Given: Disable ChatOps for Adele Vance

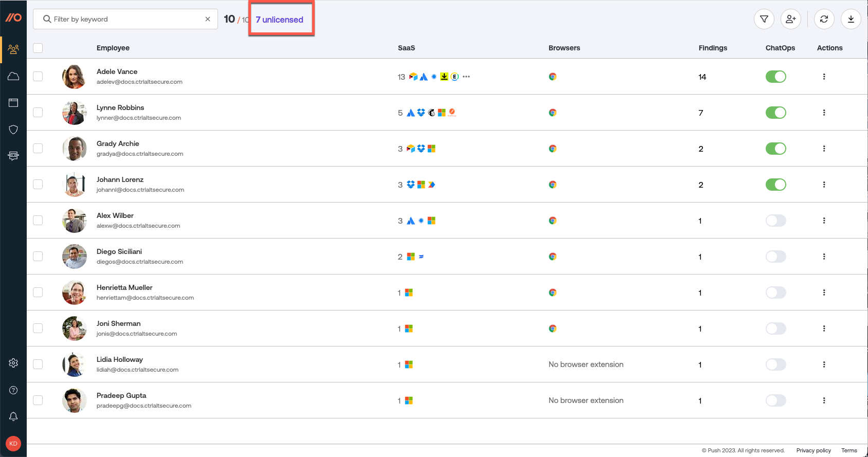Looking at the screenshot, I should pos(776,77).
